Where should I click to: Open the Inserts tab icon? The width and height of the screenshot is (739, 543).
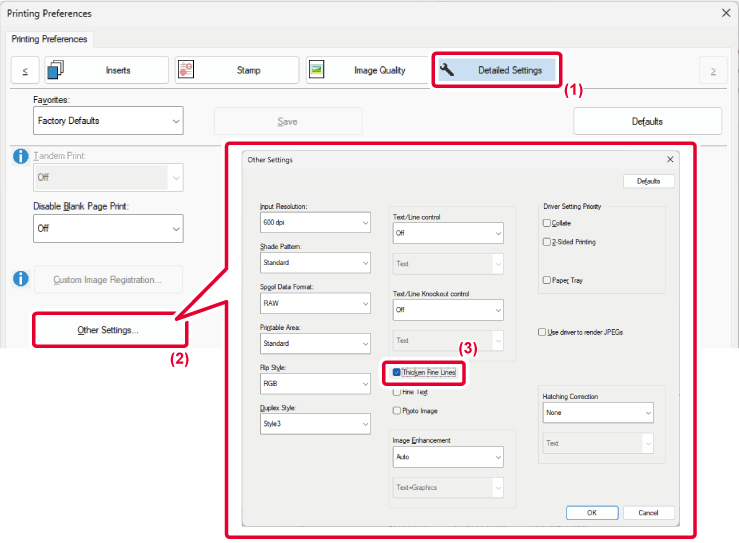pyautogui.click(x=56, y=70)
